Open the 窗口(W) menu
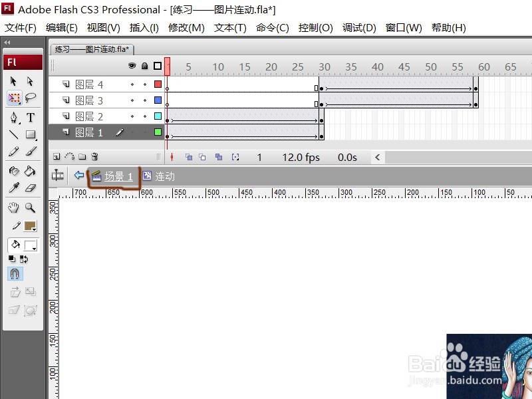Screen dimensions: 532x399 click(404, 28)
